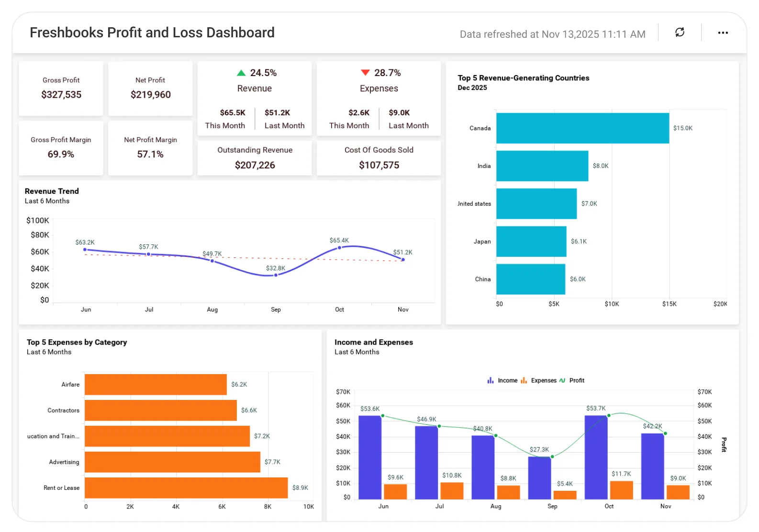Select the Net Profit Margin 57.1% card

[x=150, y=148]
